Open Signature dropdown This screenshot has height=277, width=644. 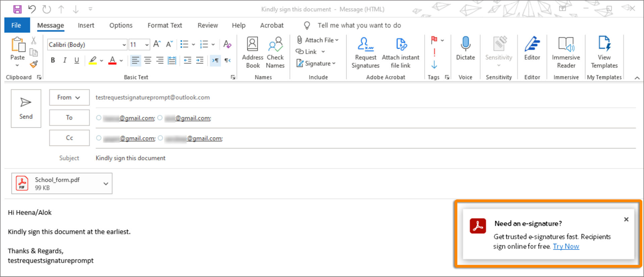(316, 63)
